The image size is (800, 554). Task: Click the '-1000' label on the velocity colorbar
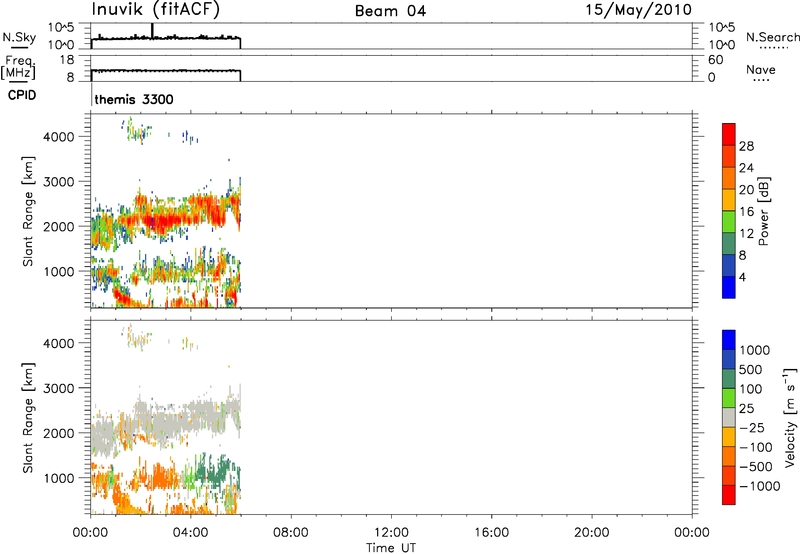point(760,486)
